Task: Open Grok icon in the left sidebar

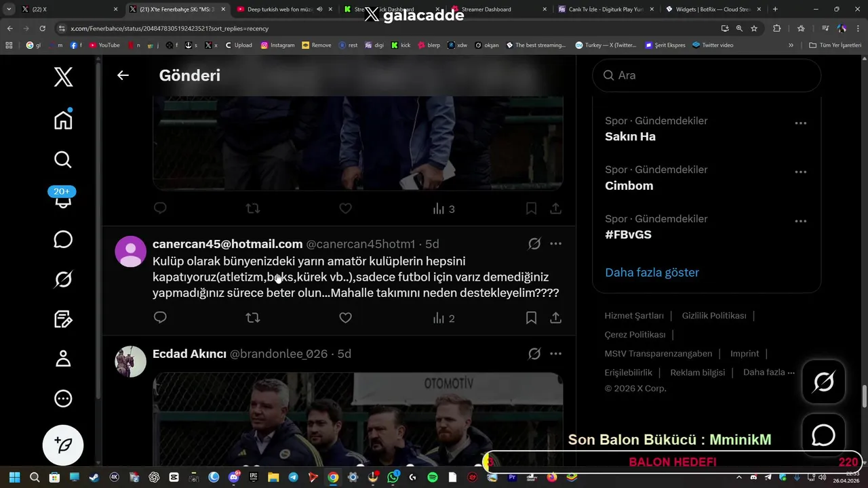Action: 63,279
